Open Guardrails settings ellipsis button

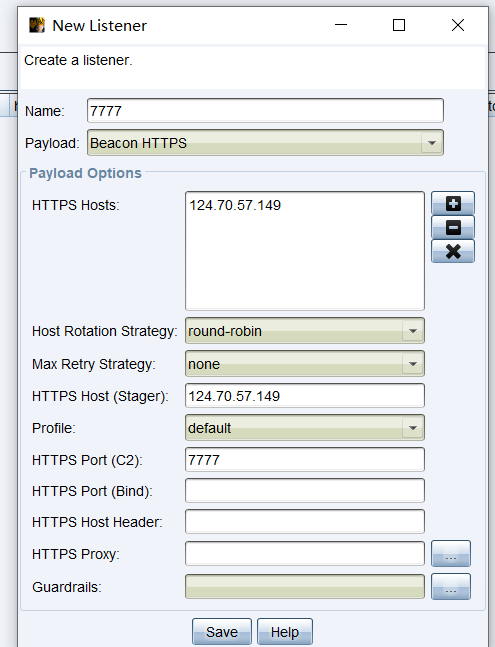pos(451,586)
